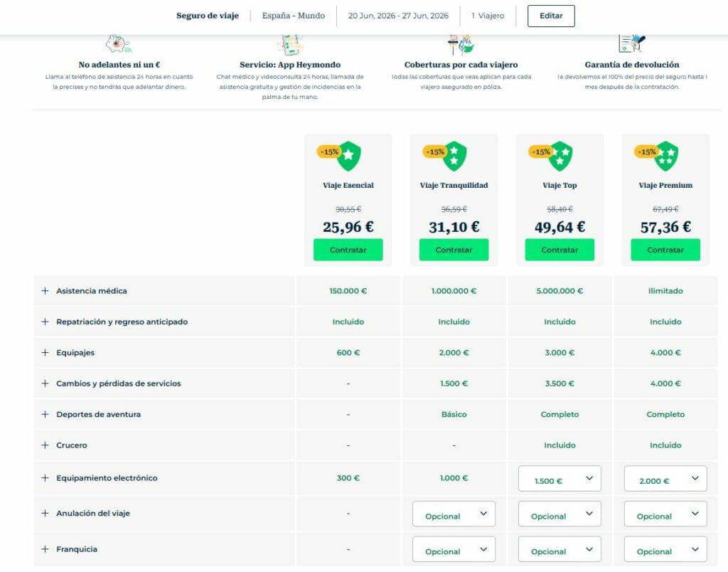Expand the Equipamiento electrónico row
Screen dimensions: 728x572
[x=45, y=477]
